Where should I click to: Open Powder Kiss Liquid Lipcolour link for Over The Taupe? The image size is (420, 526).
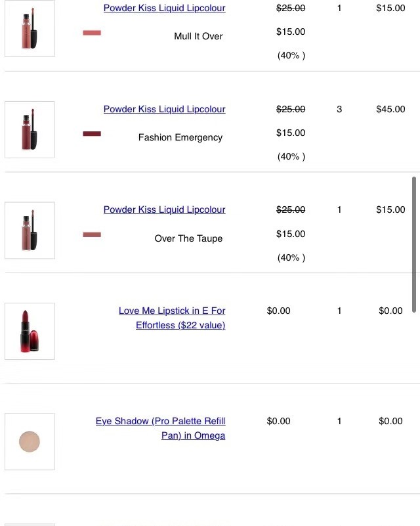point(164,209)
